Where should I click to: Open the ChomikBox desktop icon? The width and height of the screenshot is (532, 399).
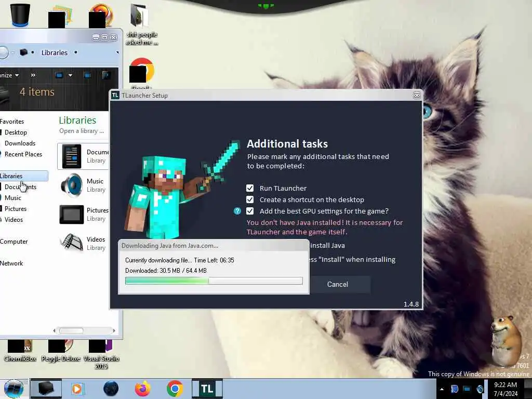click(20, 351)
